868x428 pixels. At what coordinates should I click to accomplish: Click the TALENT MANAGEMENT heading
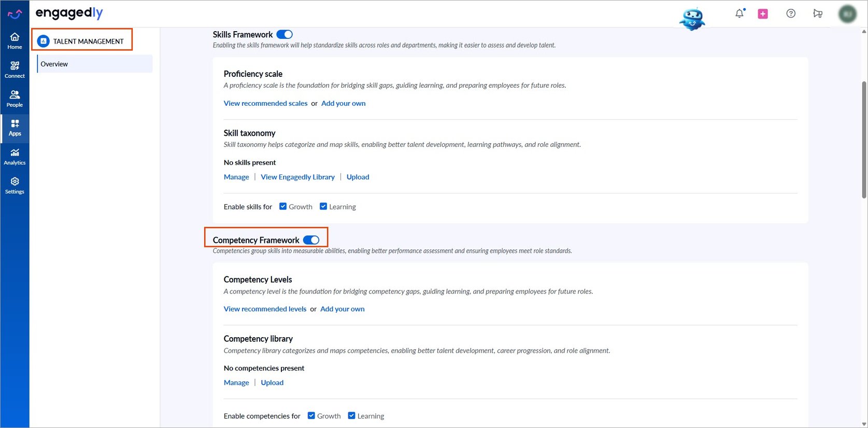pos(88,42)
